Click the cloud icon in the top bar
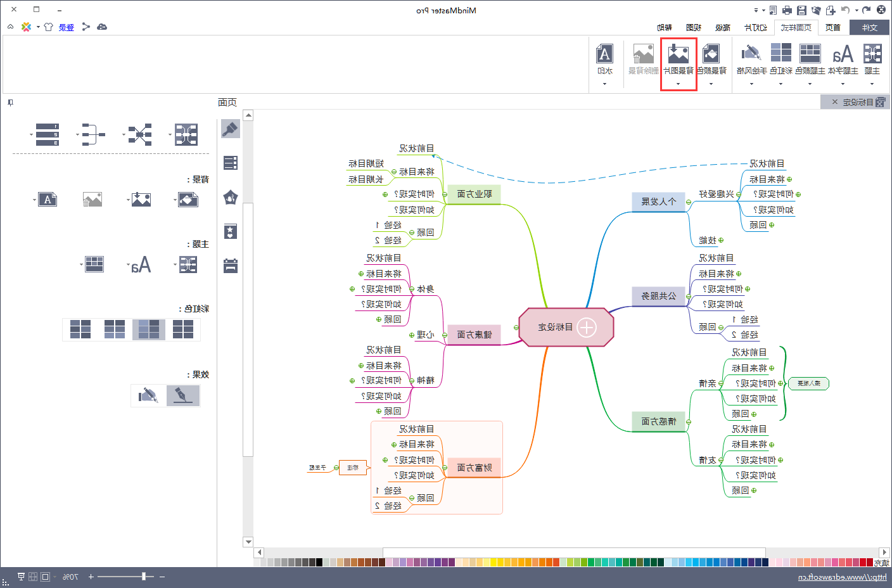This screenshot has height=588, width=892. [x=102, y=27]
